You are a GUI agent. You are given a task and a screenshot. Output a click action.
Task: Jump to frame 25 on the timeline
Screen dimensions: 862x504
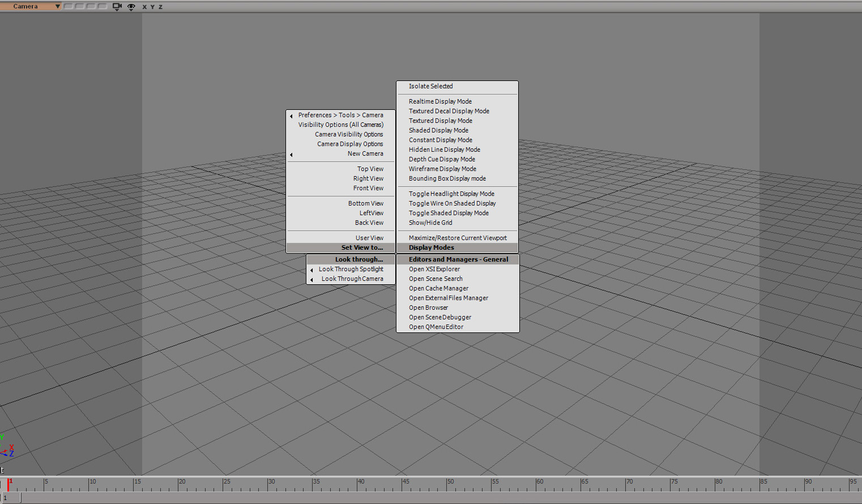[227, 482]
